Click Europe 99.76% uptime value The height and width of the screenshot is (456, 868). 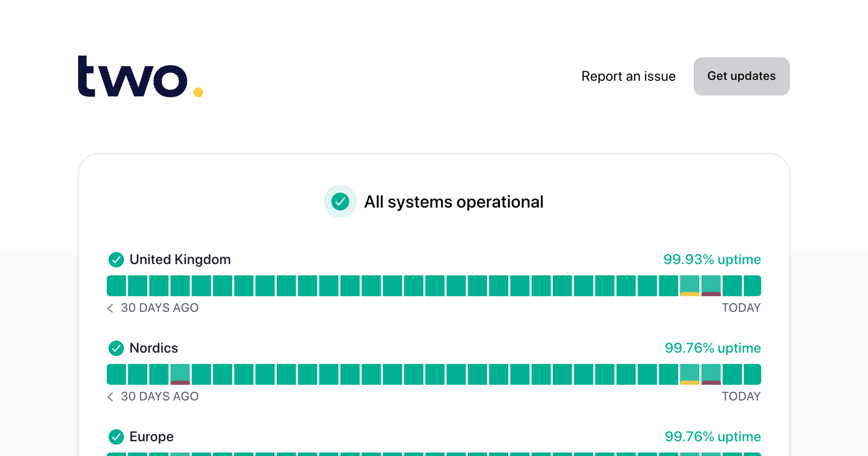(713, 437)
